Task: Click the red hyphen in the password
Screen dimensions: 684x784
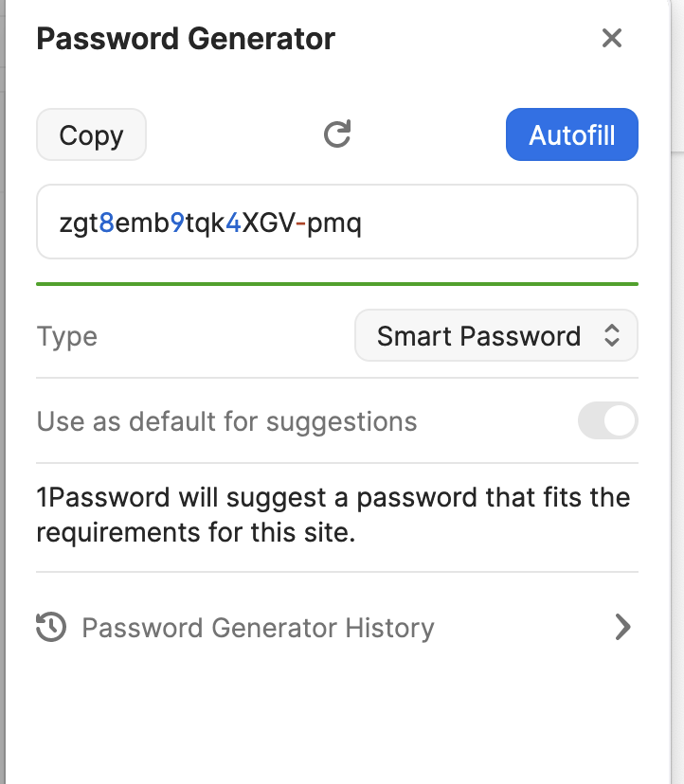Action: point(300,223)
